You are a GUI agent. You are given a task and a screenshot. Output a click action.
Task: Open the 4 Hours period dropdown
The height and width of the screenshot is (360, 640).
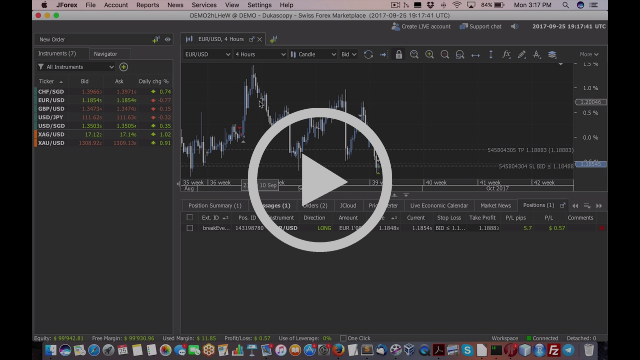(260, 54)
